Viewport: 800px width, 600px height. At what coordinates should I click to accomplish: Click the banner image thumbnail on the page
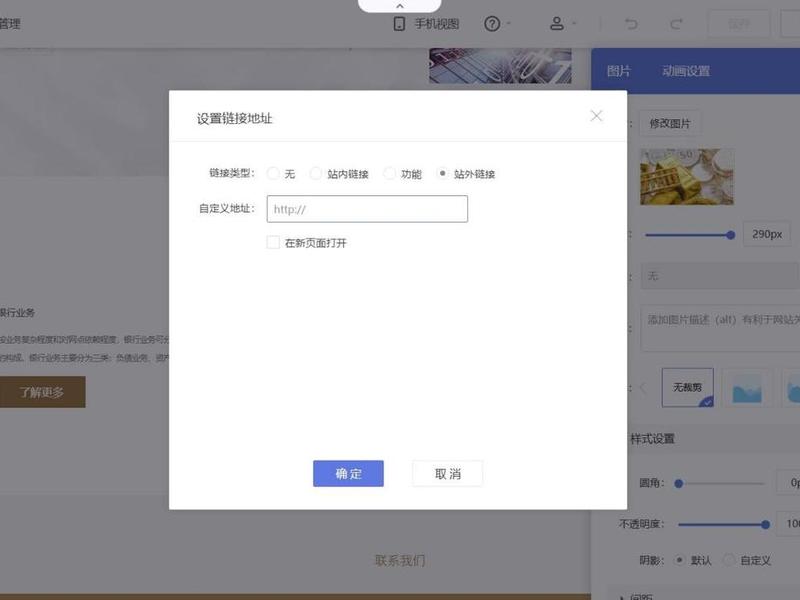click(500, 66)
